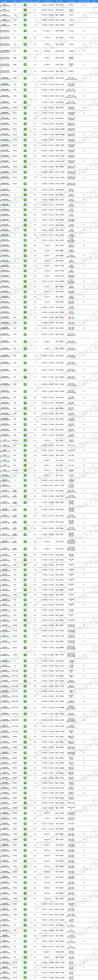Screen dimensions: 98x980
Task: Click the "Model" column header
Action: pos(15,1)
